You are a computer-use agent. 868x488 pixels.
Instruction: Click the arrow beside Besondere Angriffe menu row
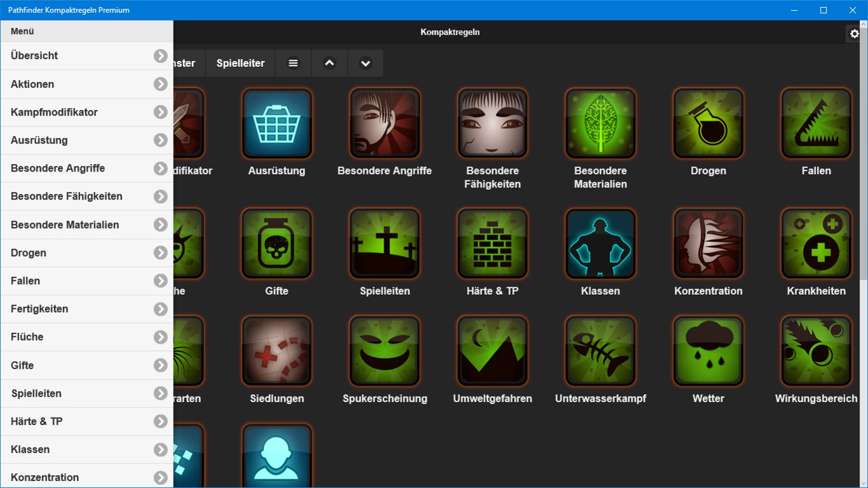click(x=160, y=168)
